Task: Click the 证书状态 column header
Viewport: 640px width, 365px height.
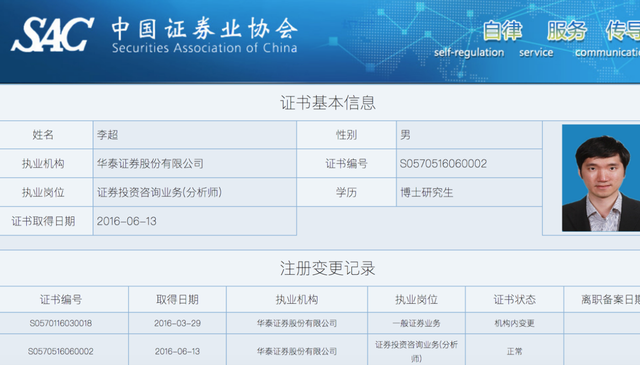Action: [x=514, y=300]
